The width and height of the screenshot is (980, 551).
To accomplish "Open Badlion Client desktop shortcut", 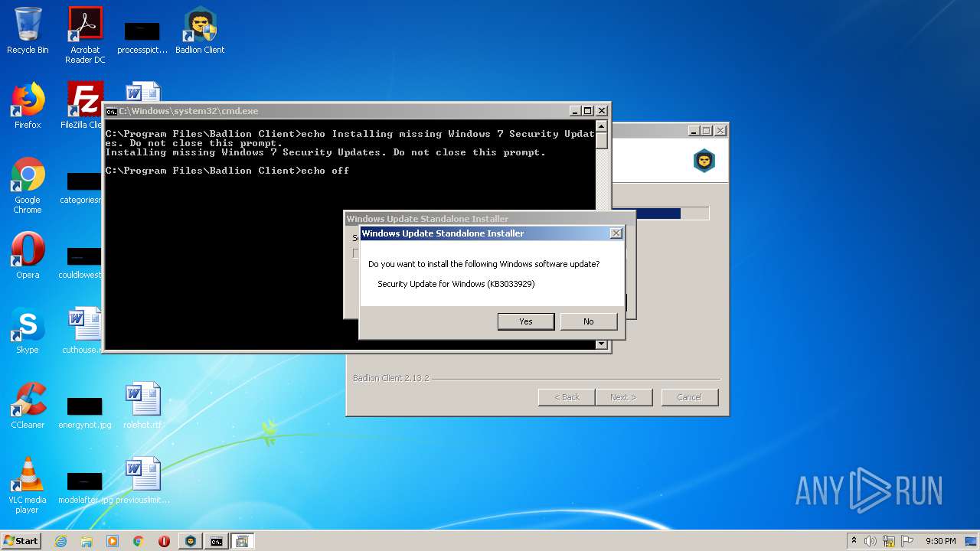I will (200, 31).
